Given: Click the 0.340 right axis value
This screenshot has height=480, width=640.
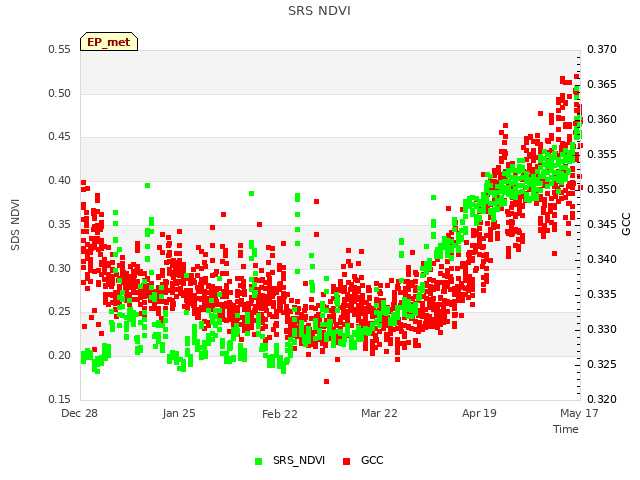Looking at the screenshot, I should (x=602, y=259).
